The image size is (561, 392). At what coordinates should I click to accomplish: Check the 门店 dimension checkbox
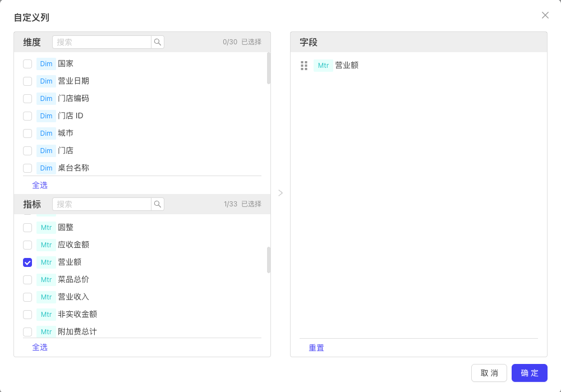(27, 151)
